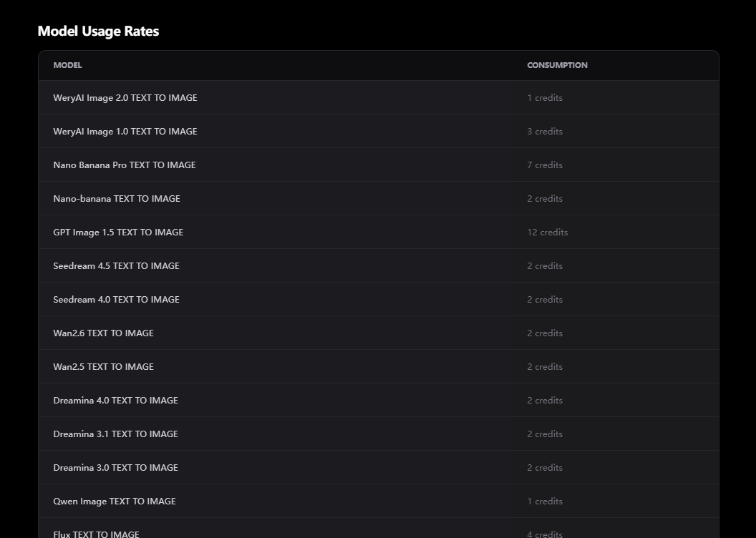Image resolution: width=756 pixels, height=538 pixels.
Task: Select the Nano Banana Pro TEXT TO IMAGE row
Action: (379, 165)
